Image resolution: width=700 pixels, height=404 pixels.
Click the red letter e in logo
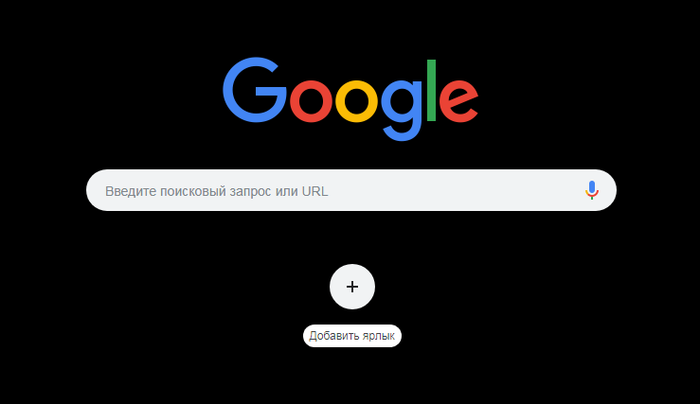pyautogui.click(x=458, y=101)
